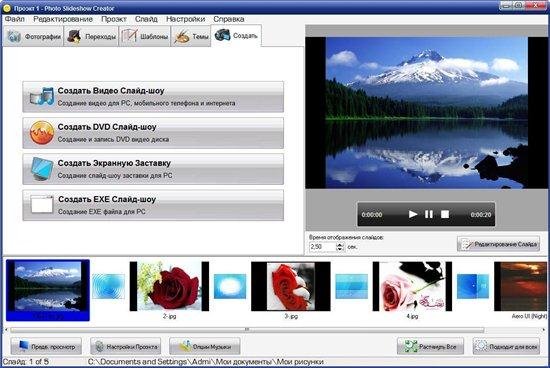Switch to the Темы tab
Viewport: 550px width, 368px height.
[x=191, y=36]
